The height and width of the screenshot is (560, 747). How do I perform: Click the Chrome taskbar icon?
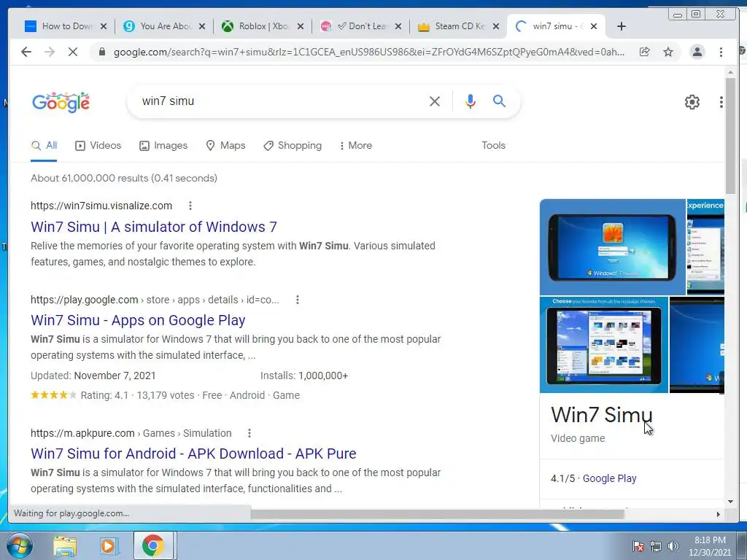point(152,545)
